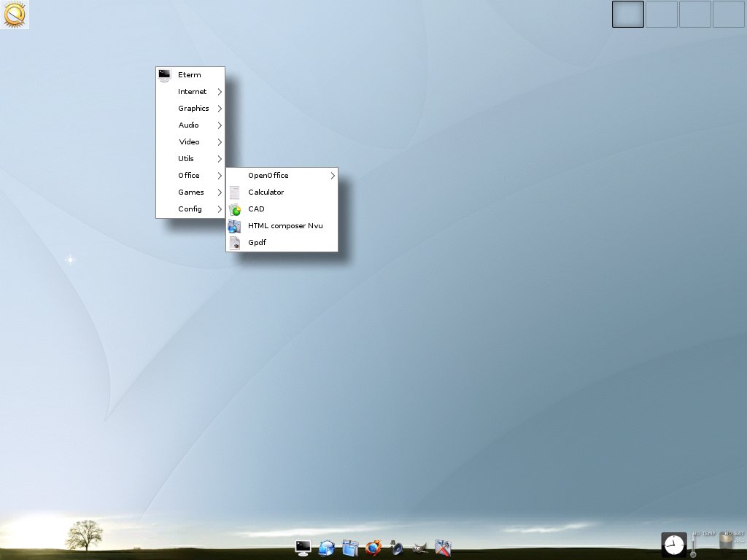This screenshot has width=747, height=560.
Task: Switch to the fourth virtual desktop
Action: click(729, 14)
